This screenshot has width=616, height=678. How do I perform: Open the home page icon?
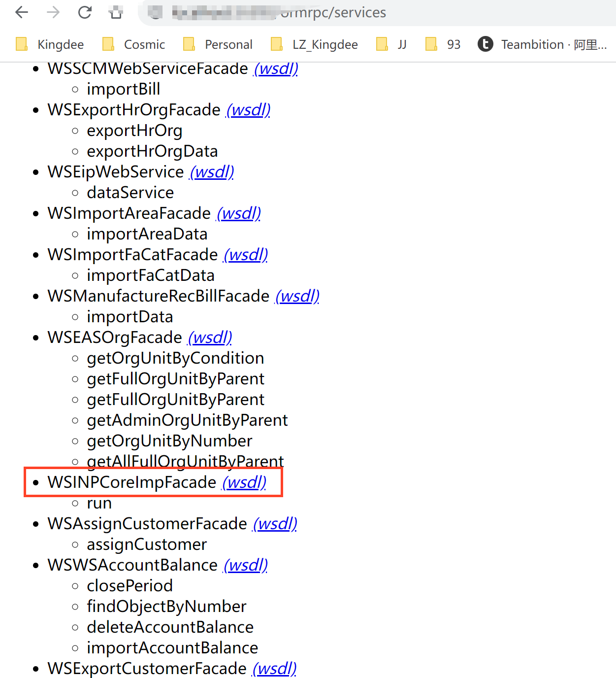tap(116, 12)
